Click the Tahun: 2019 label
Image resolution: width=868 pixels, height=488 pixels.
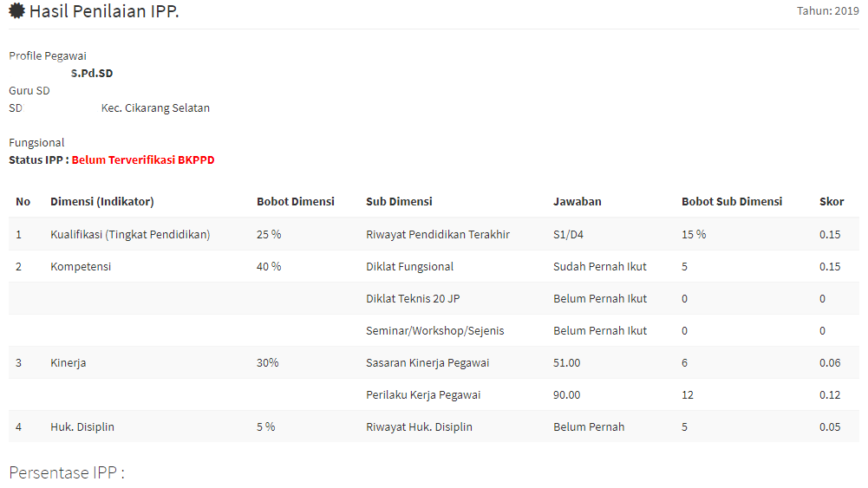coord(827,11)
